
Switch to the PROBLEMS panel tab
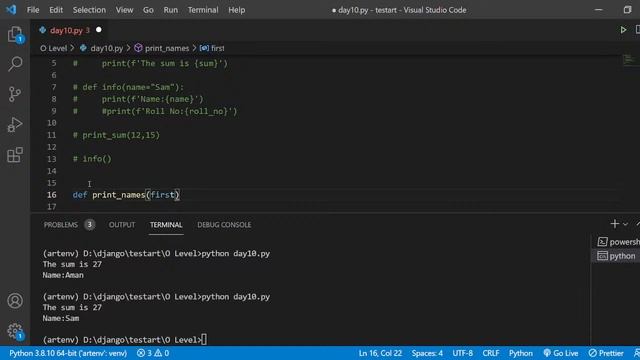pos(60,225)
